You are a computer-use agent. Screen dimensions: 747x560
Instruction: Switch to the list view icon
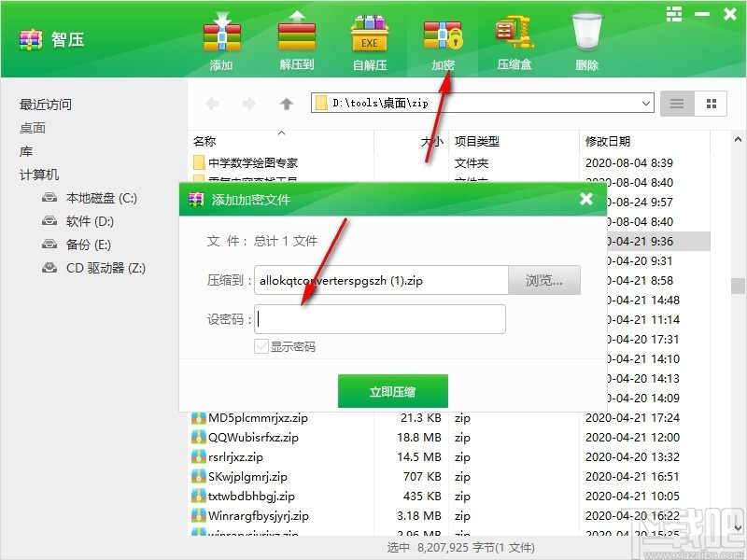pyautogui.click(x=675, y=103)
